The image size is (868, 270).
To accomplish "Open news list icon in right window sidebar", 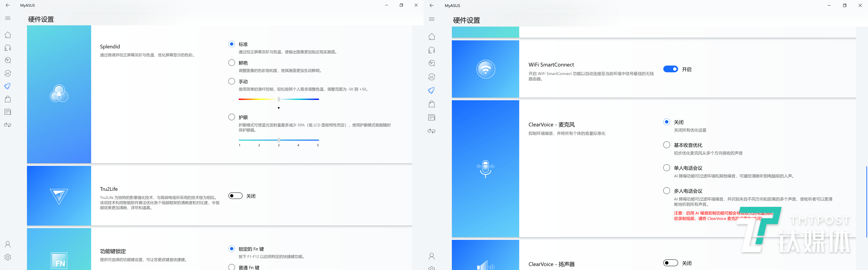I will pyautogui.click(x=432, y=117).
